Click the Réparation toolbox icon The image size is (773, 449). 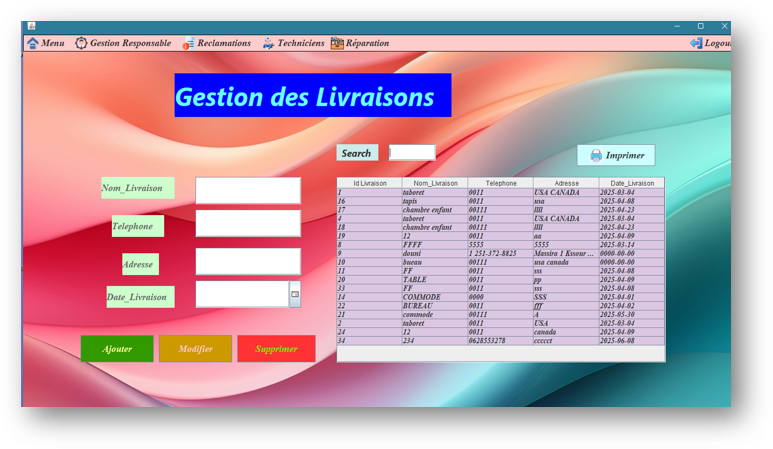click(x=337, y=43)
